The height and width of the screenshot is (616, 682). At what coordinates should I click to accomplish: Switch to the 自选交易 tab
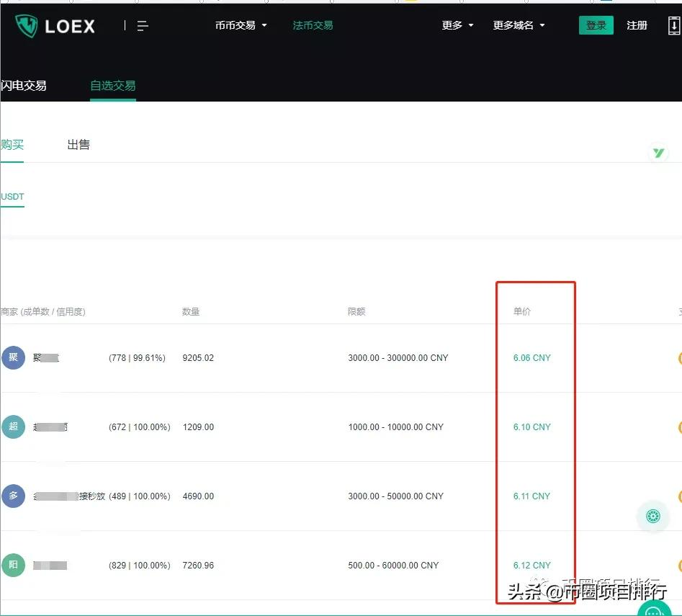(113, 85)
